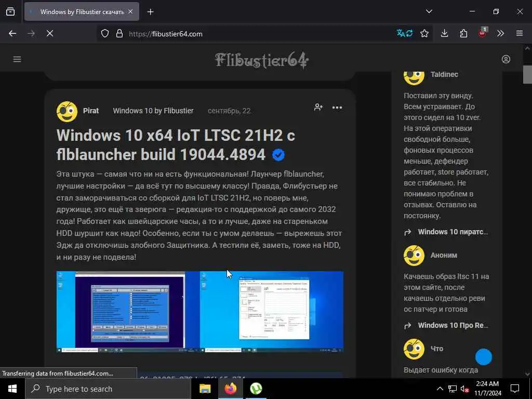
Task: Open a new browser tab
Action: pyautogui.click(x=150, y=12)
